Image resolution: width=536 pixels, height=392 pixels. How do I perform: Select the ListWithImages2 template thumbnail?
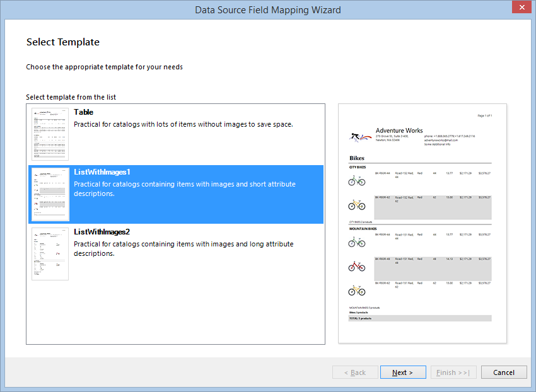pos(49,253)
